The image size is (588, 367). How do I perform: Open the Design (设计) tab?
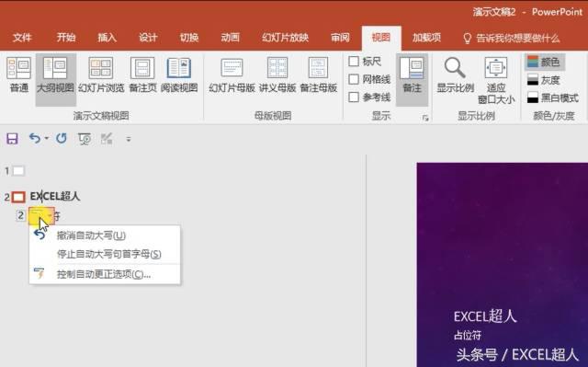(148, 38)
